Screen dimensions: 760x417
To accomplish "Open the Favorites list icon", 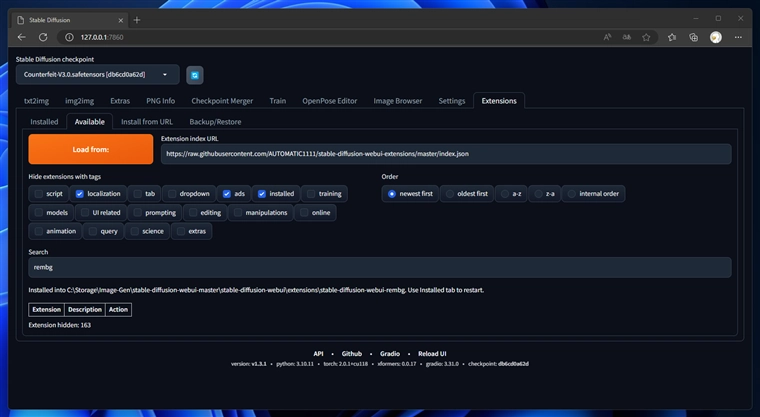I will (x=672, y=37).
